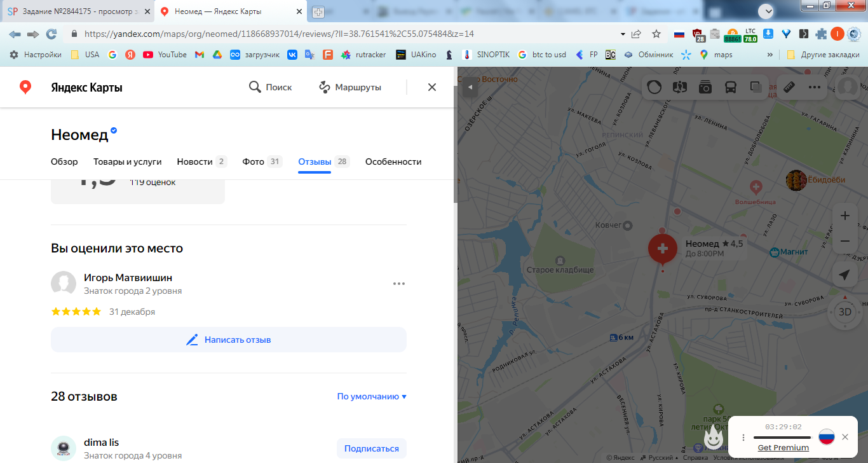Open the Маршруты routes planner

pyautogui.click(x=350, y=87)
